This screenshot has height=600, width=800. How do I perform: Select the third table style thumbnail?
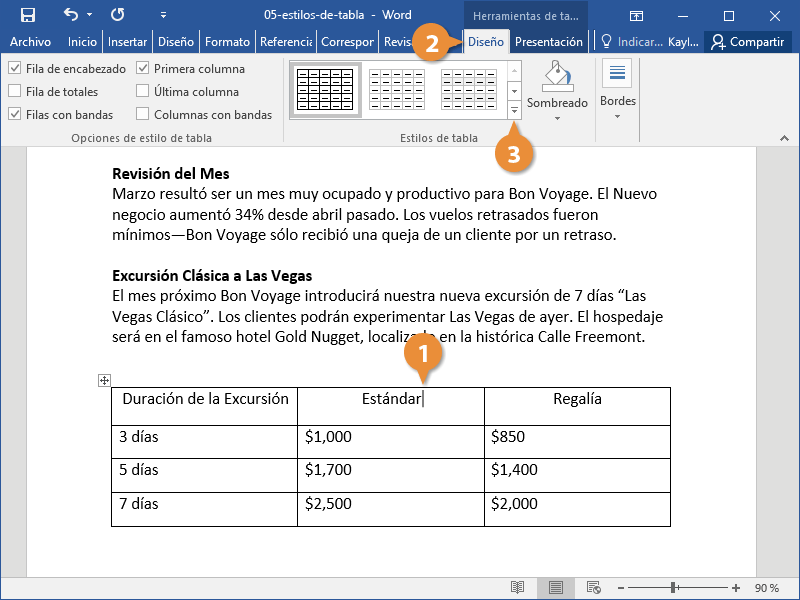click(469, 90)
